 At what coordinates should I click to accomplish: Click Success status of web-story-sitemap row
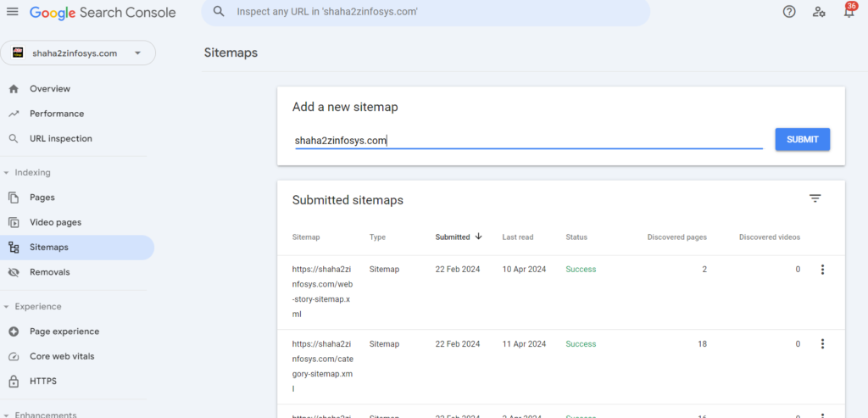(x=581, y=270)
